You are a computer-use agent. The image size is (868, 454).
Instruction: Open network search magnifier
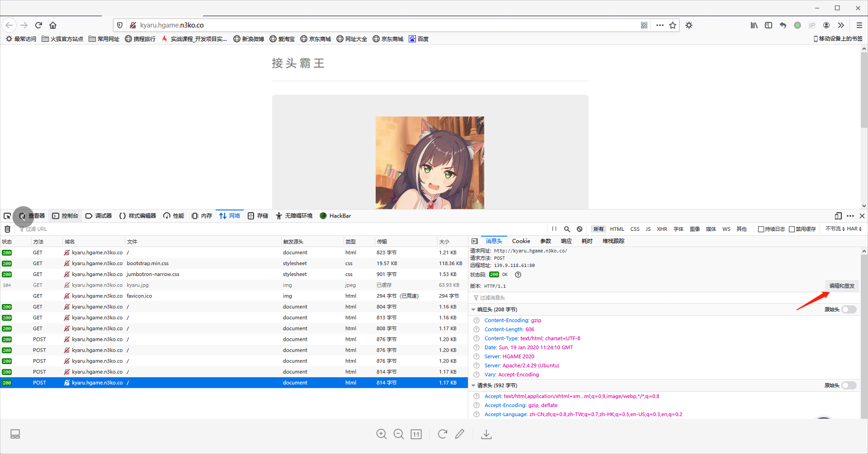(567, 229)
